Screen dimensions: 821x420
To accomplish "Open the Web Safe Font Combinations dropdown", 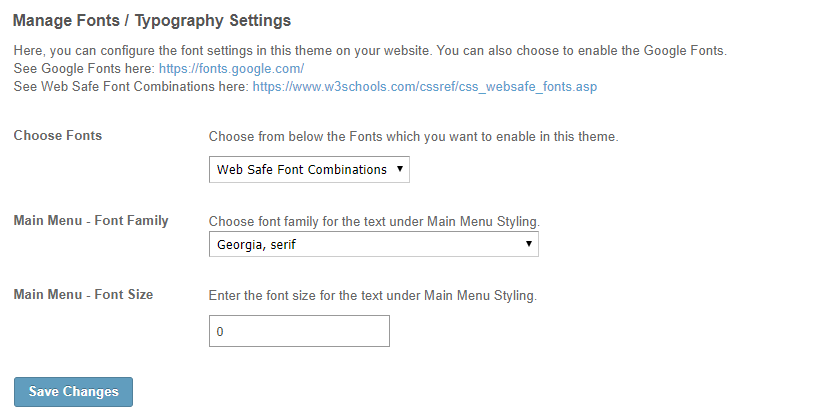I will 309,169.
